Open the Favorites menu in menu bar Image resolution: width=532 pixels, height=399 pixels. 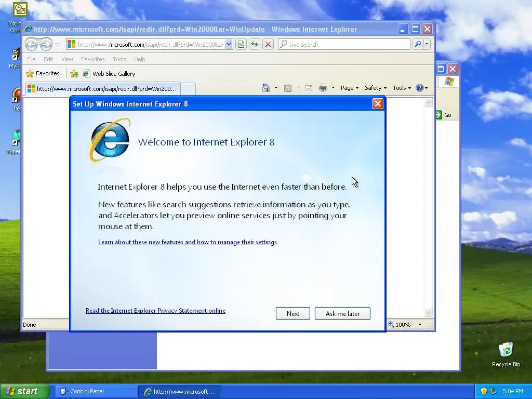[92, 59]
